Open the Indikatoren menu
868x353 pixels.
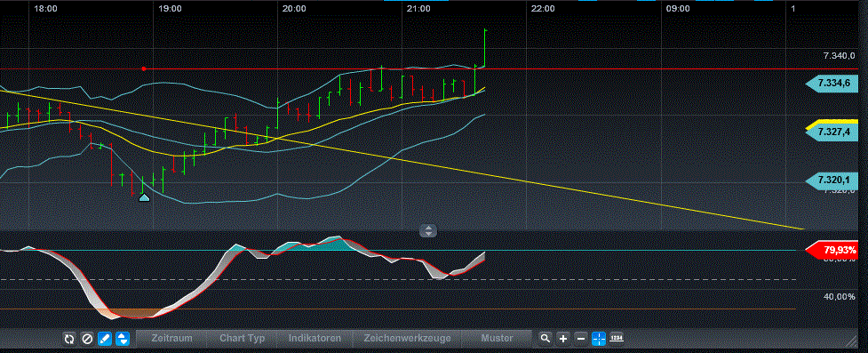pyautogui.click(x=315, y=338)
